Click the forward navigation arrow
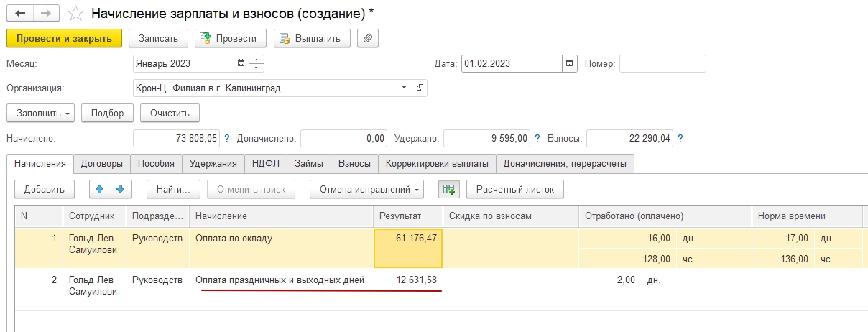Image resolution: width=868 pixels, height=332 pixels. [46, 14]
